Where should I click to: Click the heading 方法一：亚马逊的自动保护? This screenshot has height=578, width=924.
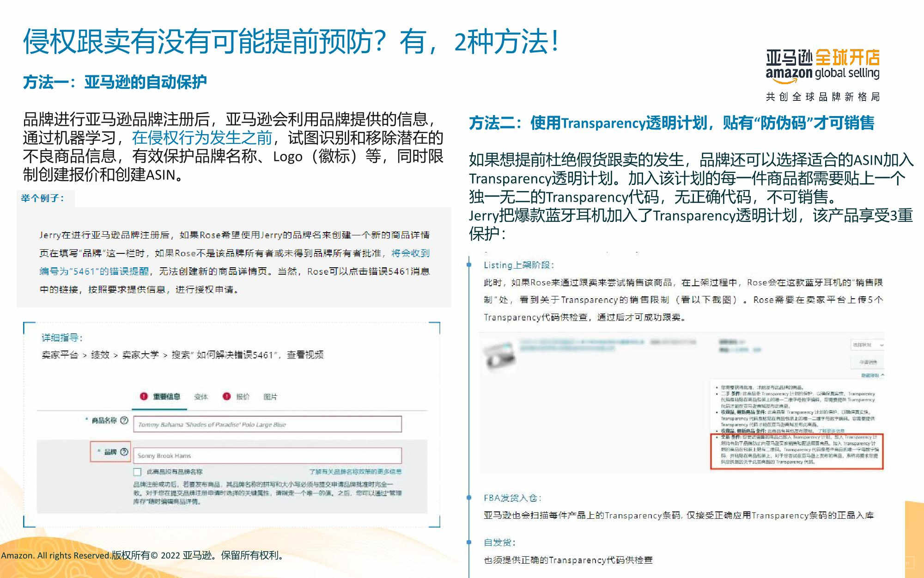click(x=115, y=82)
